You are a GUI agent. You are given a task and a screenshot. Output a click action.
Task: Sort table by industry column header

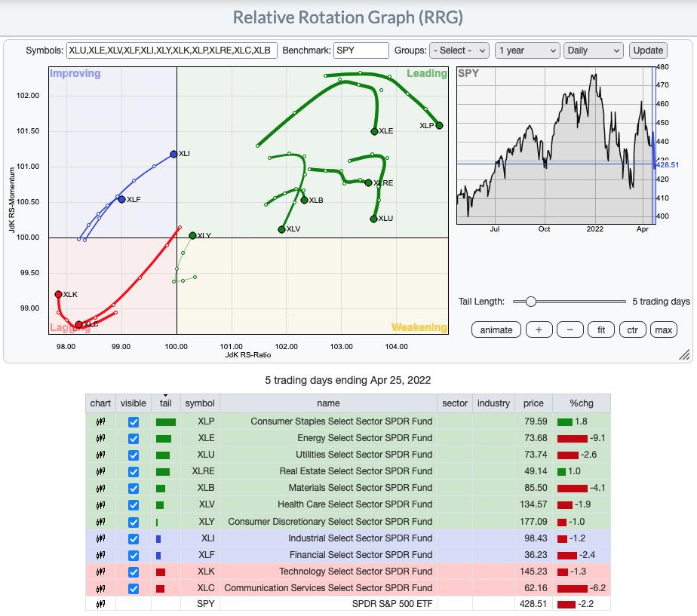493,403
